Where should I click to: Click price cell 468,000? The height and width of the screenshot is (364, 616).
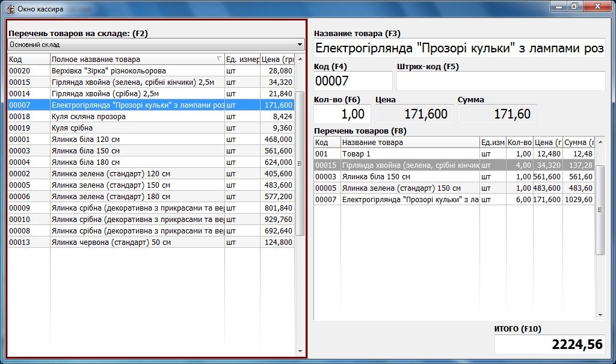277,139
